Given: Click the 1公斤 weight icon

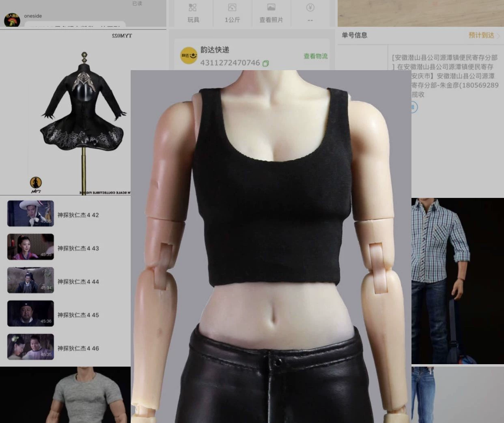Looking at the screenshot, I should pos(232,8).
